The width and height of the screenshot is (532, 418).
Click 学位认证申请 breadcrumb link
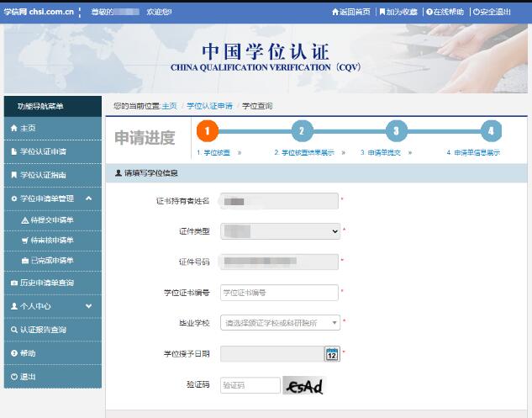[209, 106]
